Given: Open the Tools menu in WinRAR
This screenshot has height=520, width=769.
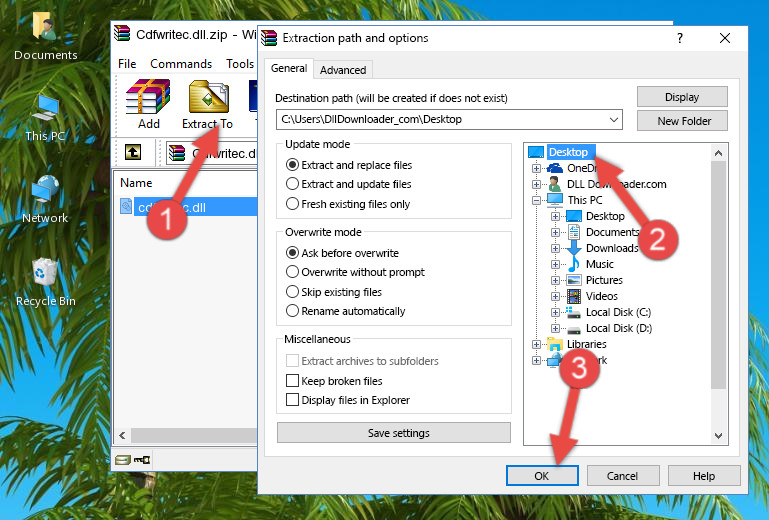Looking at the screenshot, I should coord(240,64).
